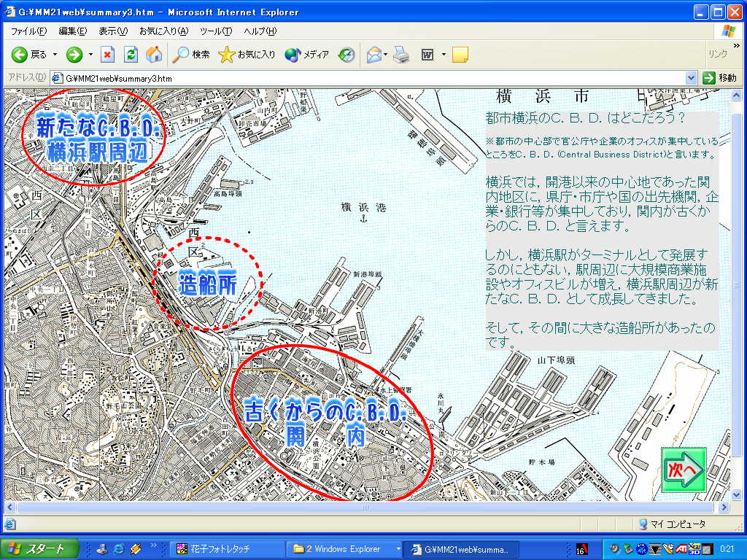Viewport: 747px width, 560px height.
Task: Expand hidden quick launch icons chevron
Action: [x=153, y=545]
